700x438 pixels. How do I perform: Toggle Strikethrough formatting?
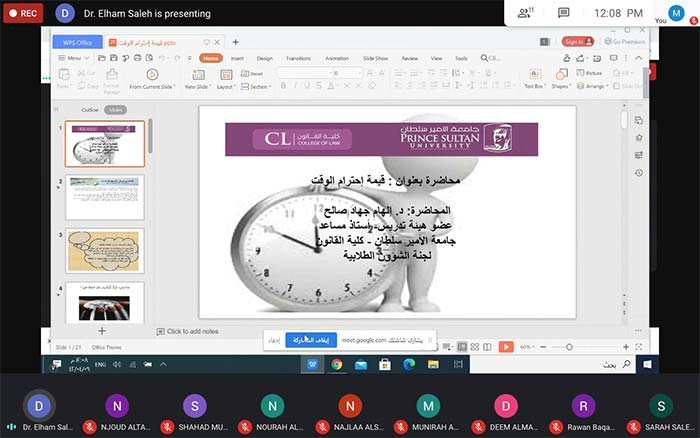[319, 85]
